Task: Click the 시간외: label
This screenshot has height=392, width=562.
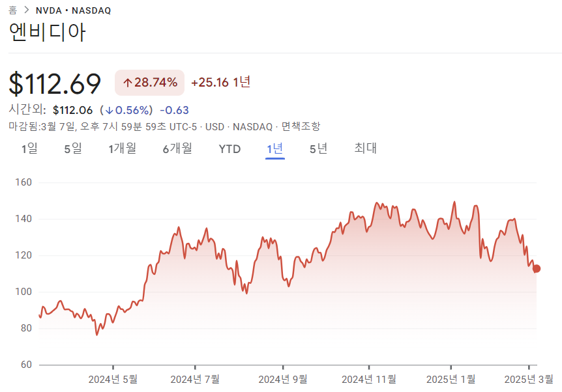Action: pos(27,109)
